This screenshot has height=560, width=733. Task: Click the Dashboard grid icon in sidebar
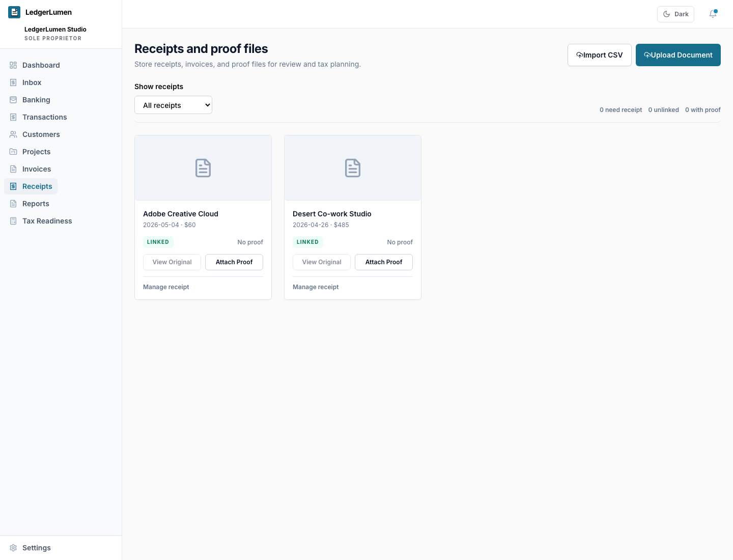13,65
